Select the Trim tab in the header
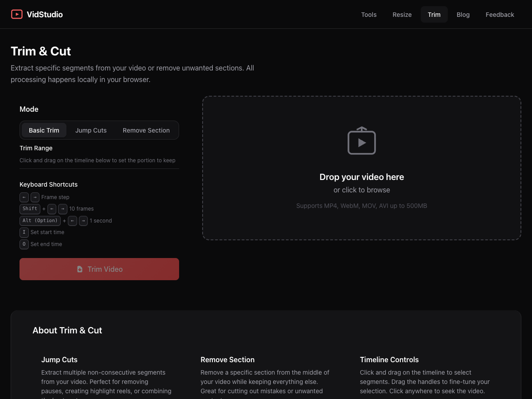 coord(434,14)
